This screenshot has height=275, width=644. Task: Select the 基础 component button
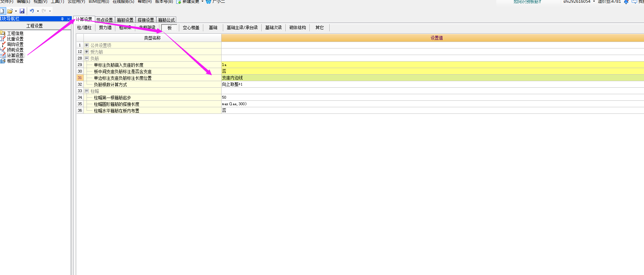(x=213, y=27)
